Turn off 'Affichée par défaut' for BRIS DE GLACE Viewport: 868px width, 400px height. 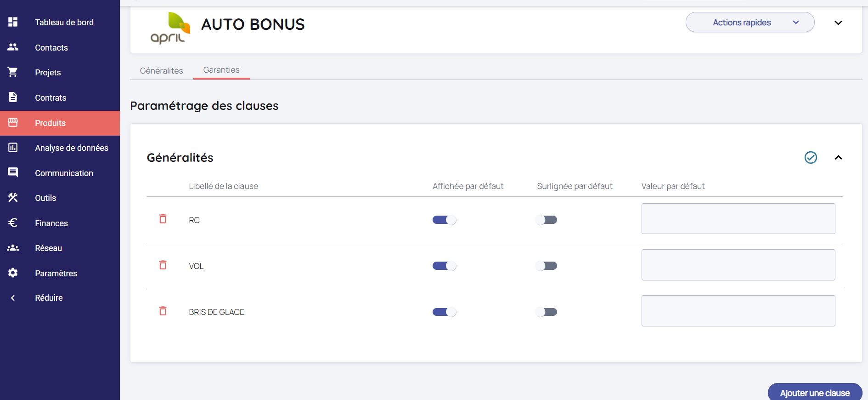coord(444,312)
